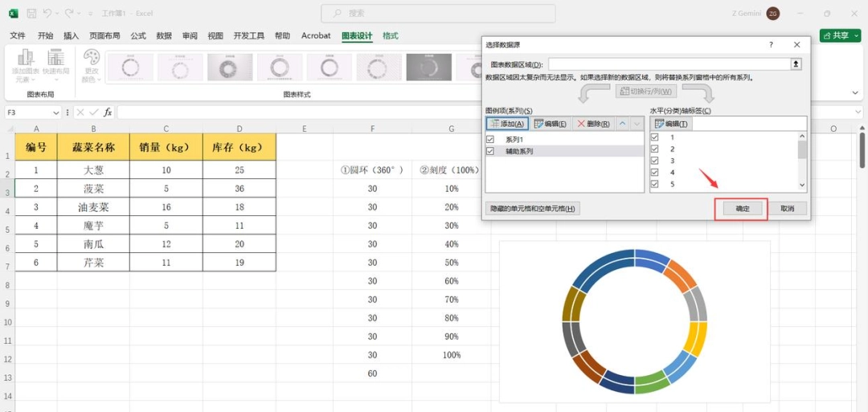Viewport: 868px width, 412px height.
Task: Toggle the category label 3 checkbox
Action: pyautogui.click(x=656, y=161)
